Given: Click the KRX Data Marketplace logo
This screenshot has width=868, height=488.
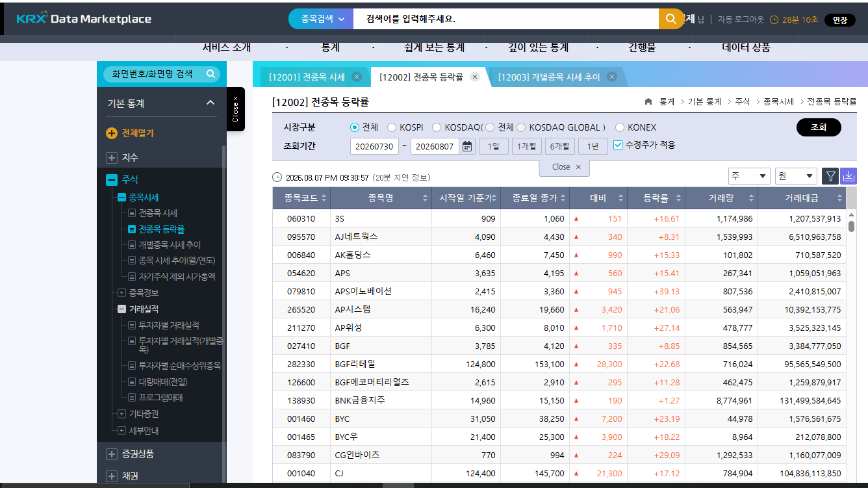Looking at the screenshot, I should [84, 19].
